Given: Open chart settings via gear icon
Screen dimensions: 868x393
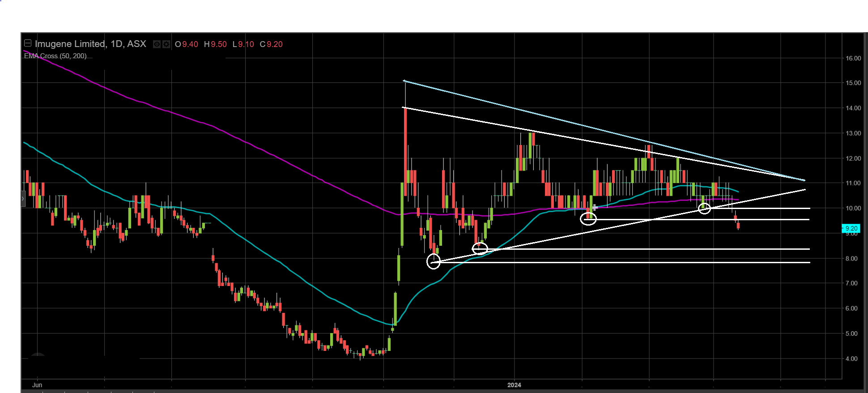Looking at the screenshot, I should 166,44.
